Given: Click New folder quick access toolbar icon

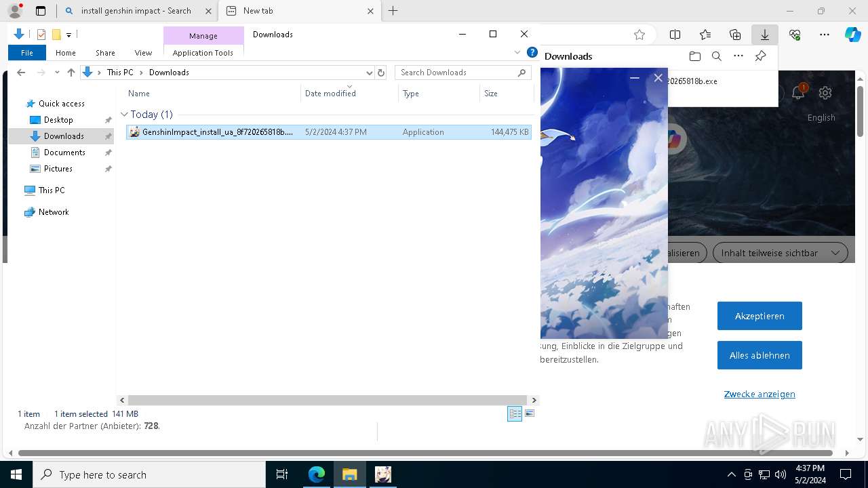Looking at the screenshot, I should pyautogui.click(x=56, y=35).
